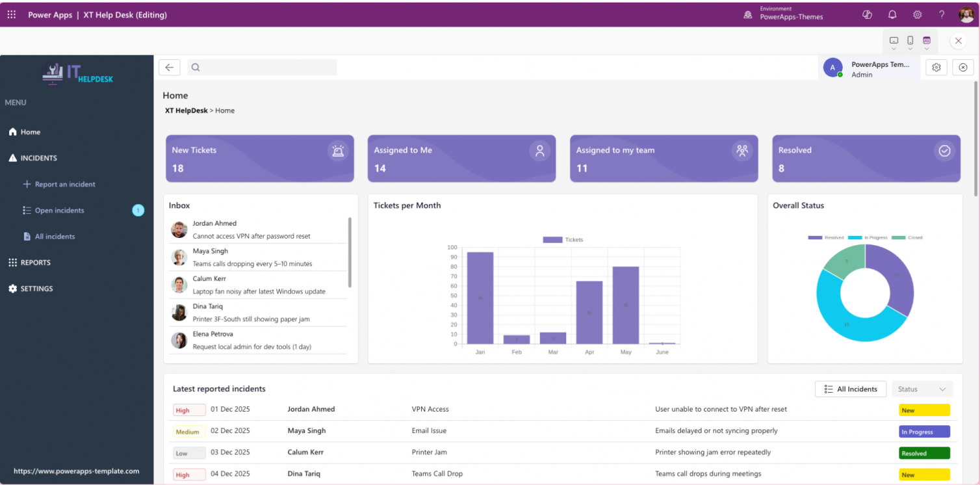This screenshot has width=980, height=485.
Task: Toggle Resolved in Overall Status legend
Action: click(825, 237)
